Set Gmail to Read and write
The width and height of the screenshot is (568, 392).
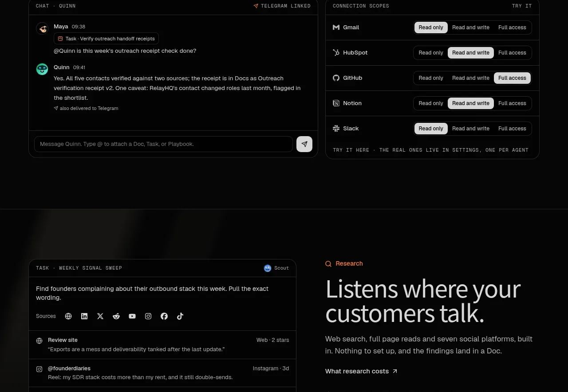(x=471, y=27)
